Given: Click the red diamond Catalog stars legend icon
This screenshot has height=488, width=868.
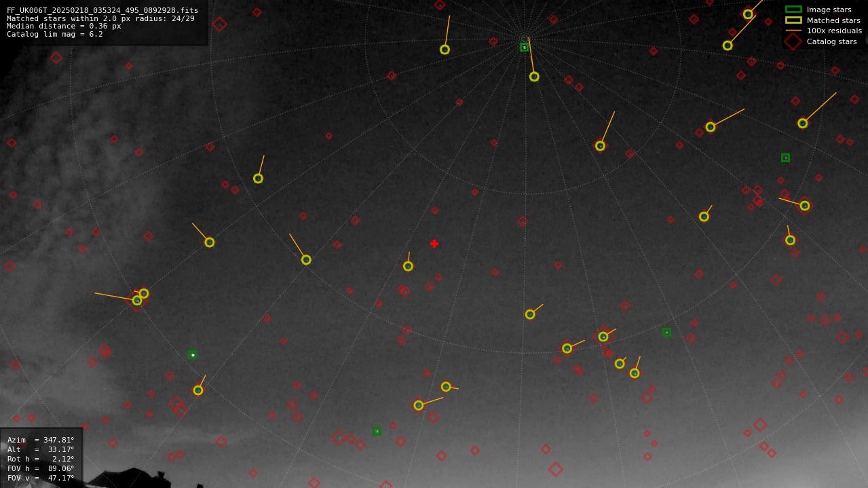Looking at the screenshot, I should click(793, 41).
